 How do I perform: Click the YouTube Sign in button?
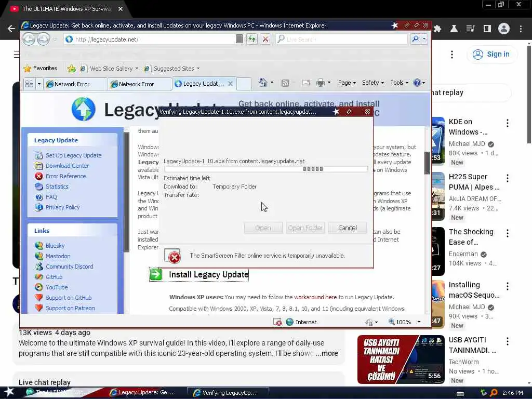(493, 54)
